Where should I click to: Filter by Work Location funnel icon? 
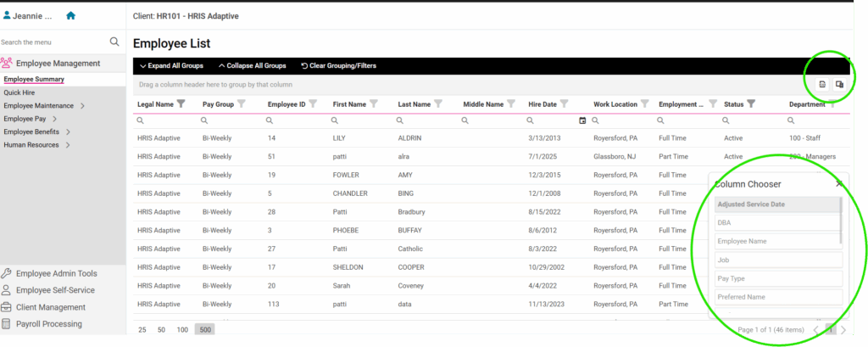pos(644,104)
